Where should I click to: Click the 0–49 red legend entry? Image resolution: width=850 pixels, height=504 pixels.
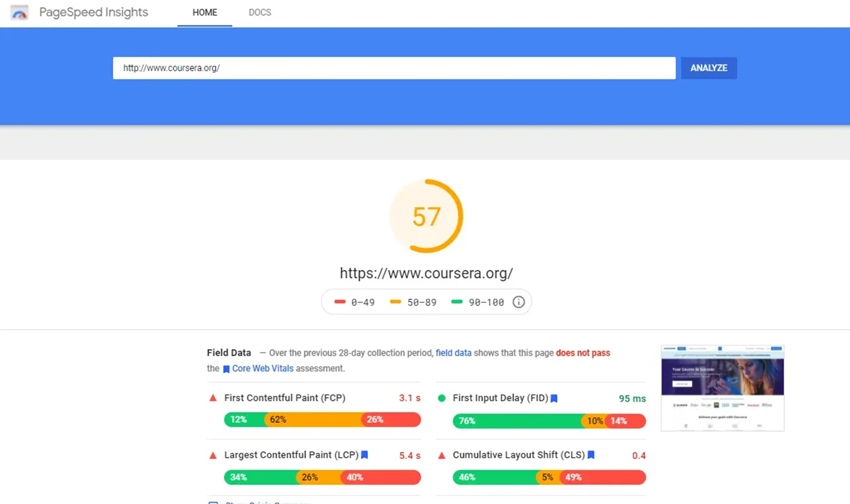pyautogui.click(x=354, y=302)
